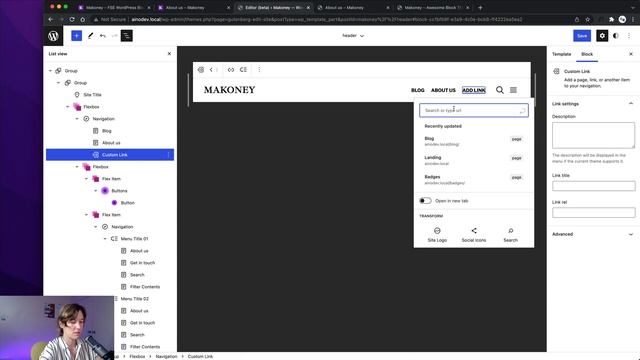Toggle Open in new tab switch
640x360 pixels.
pos(425,201)
